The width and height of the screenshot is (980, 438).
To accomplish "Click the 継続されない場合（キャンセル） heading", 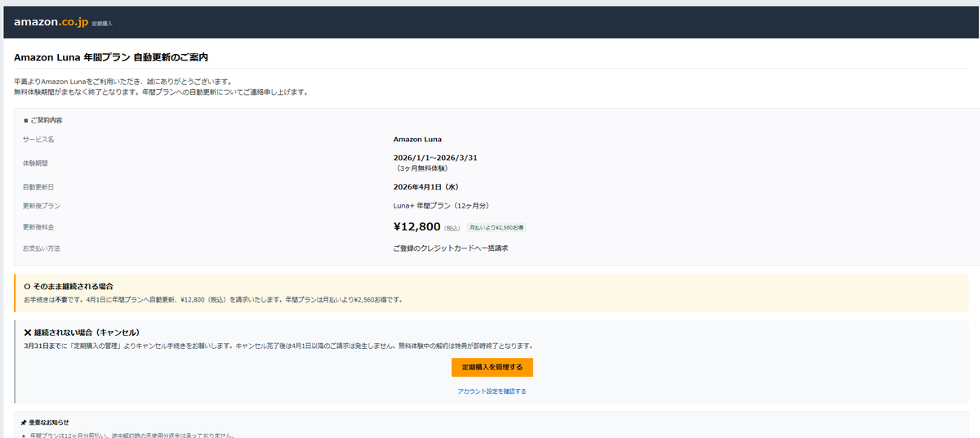I will tap(87, 333).
